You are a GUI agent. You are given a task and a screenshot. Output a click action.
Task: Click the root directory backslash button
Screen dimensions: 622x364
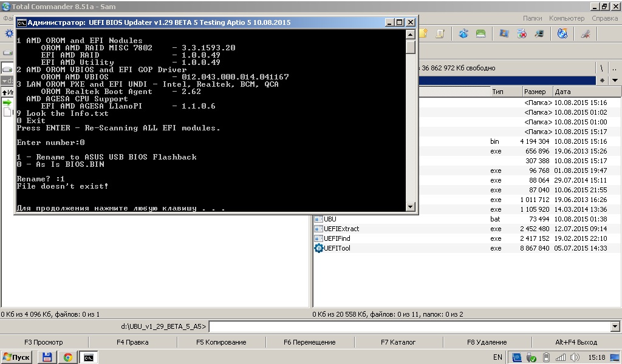pos(601,68)
